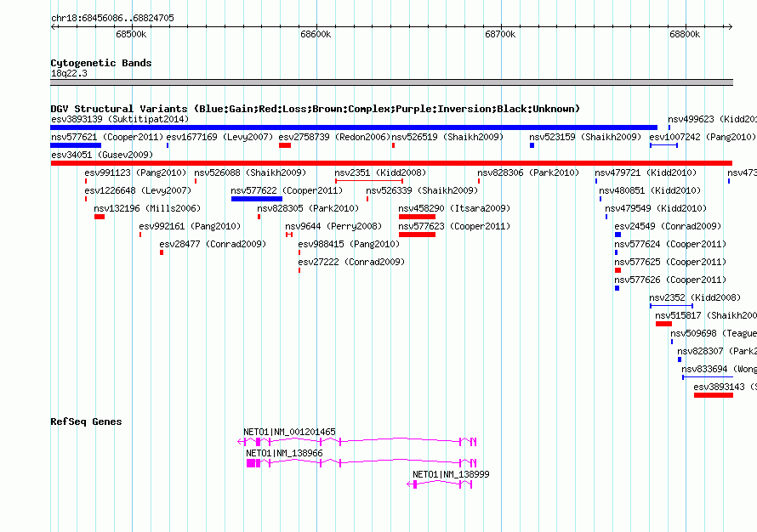The height and width of the screenshot is (532, 757).
Task: Click the nsv2352 (Kidd2008) label
Action: (695, 297)
